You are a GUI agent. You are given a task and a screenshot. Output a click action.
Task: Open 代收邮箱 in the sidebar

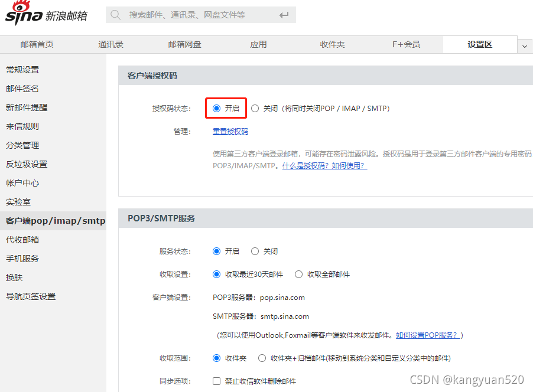pos(22,240)
